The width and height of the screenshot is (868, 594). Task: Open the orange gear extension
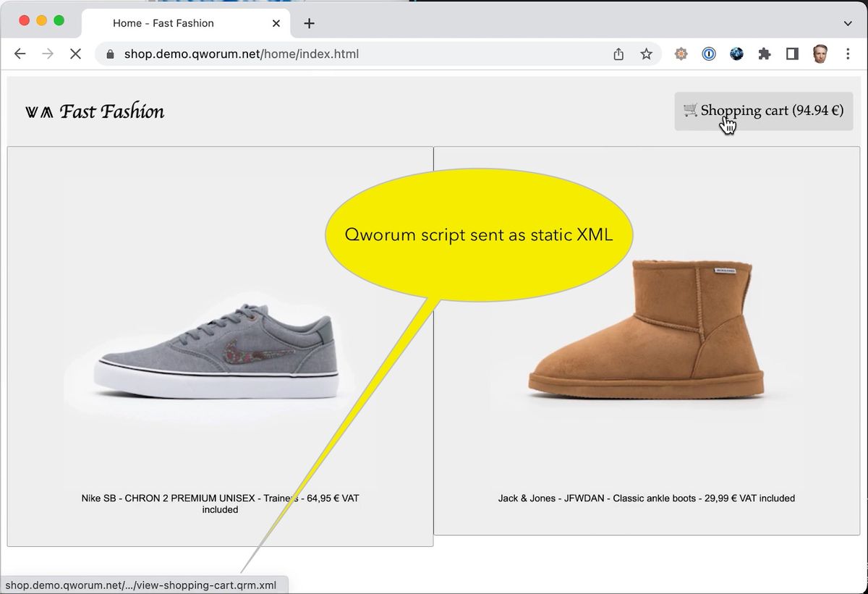(681, 54)
